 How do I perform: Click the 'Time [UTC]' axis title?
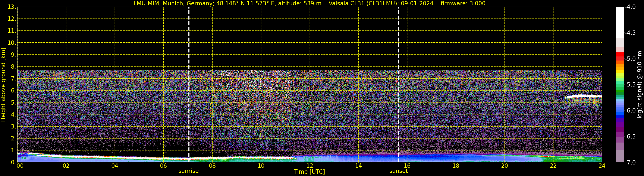pos(310,172)
